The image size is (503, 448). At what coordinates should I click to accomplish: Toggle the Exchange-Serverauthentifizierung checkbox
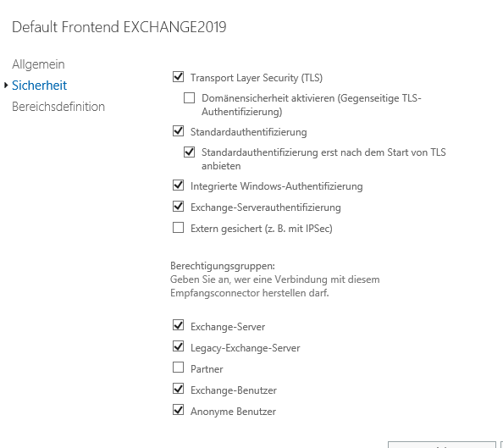(178, 207)
